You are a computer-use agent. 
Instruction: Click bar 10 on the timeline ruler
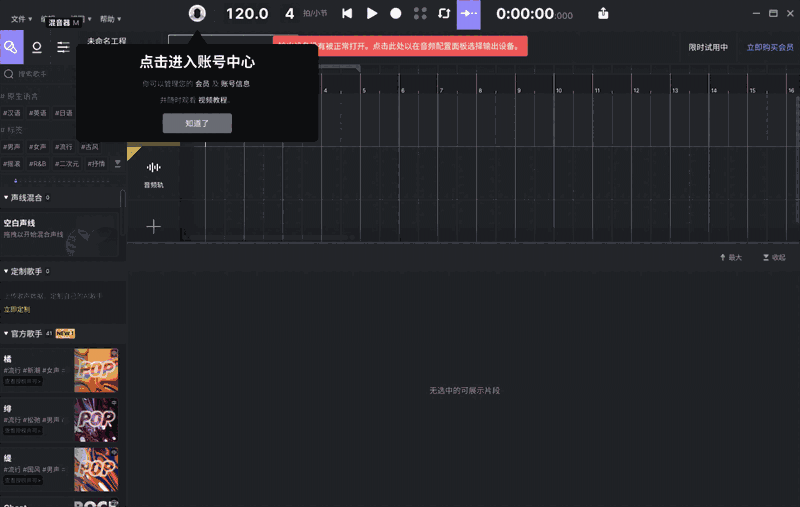pyautogui.click(x=559, y=90)
